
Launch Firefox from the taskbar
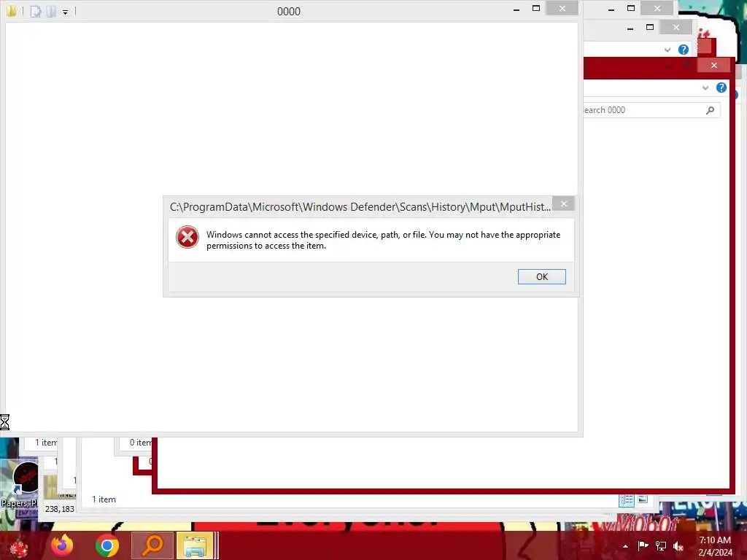62,545
